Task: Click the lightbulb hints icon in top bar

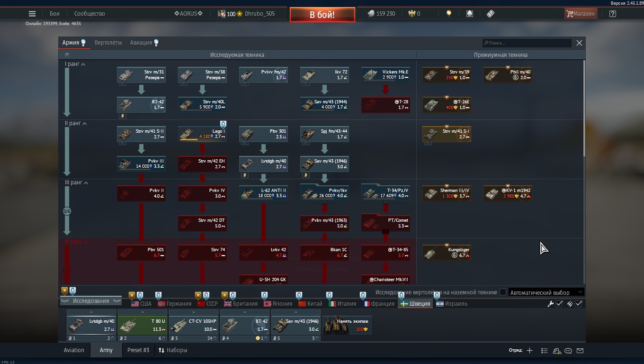Action: (449, 14)
